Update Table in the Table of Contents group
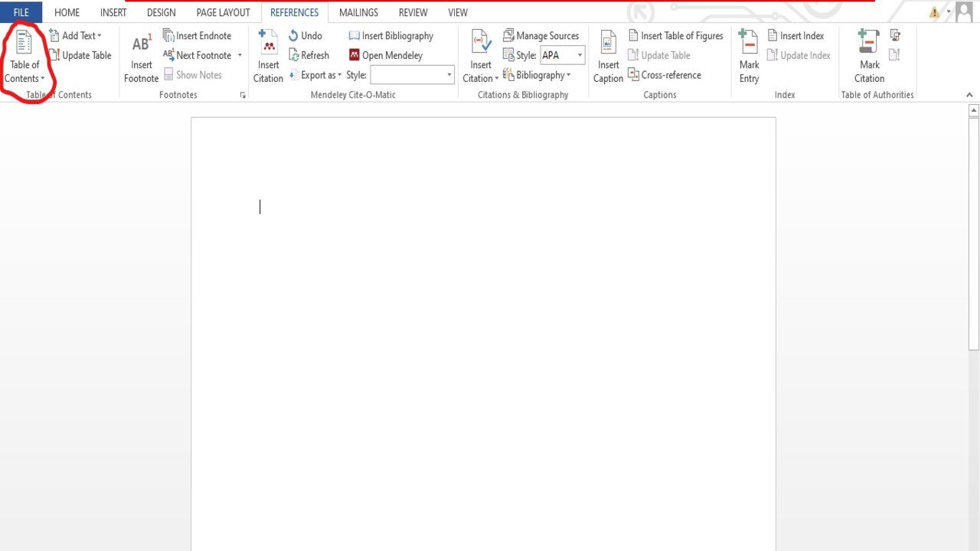 click(80, 55)
